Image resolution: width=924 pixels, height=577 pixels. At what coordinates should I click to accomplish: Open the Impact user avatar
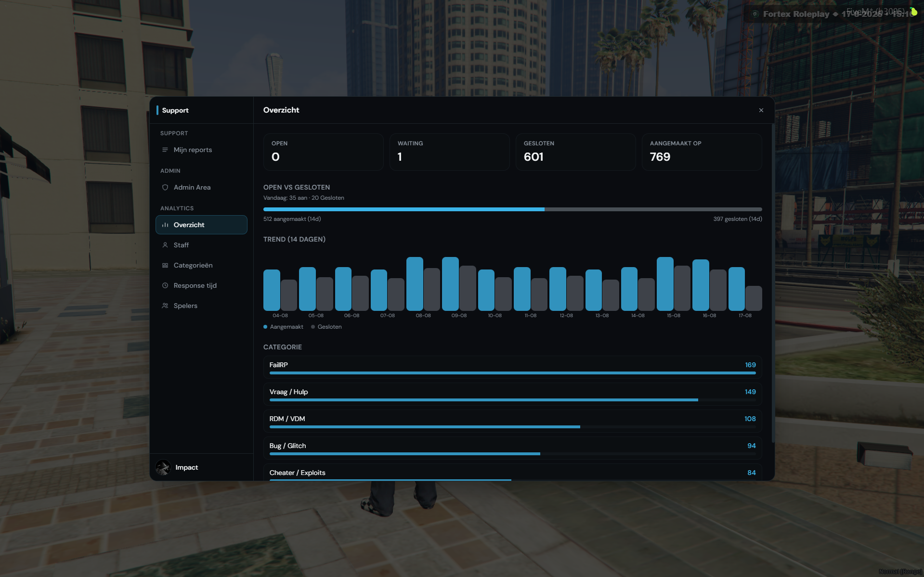(x=163, y=467)
